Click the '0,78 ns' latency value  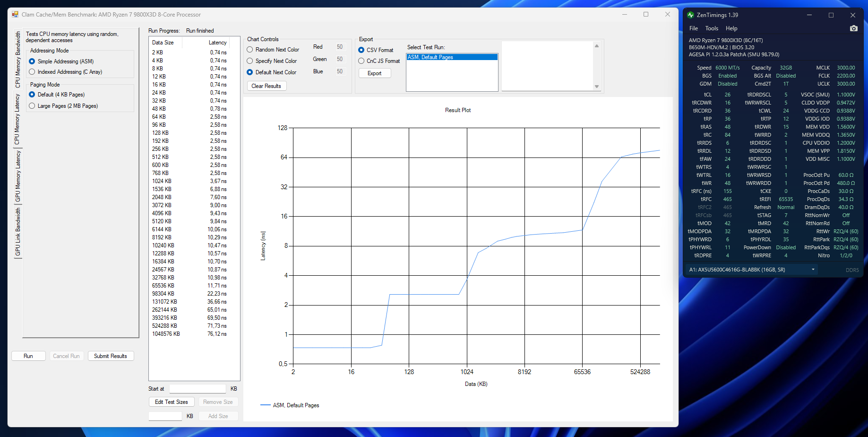tap(218, 109)
